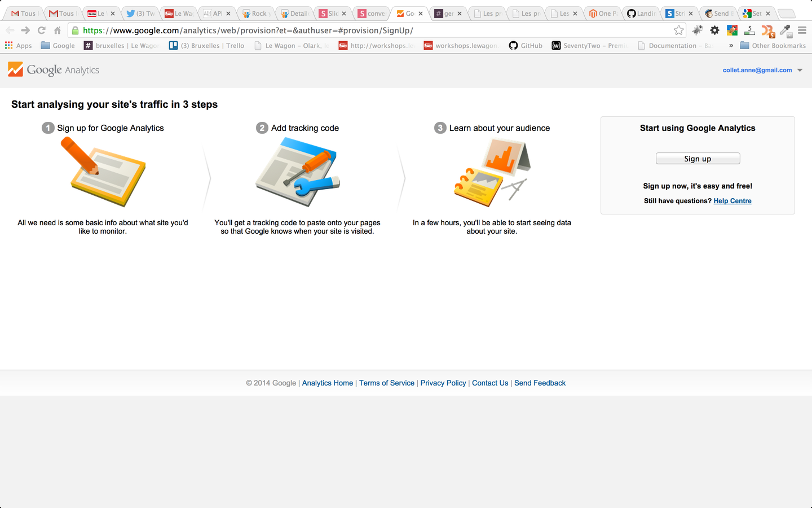Open the workshops.lewagon bookmark
The image size is (812, 508).
click(x=461, y=46)
